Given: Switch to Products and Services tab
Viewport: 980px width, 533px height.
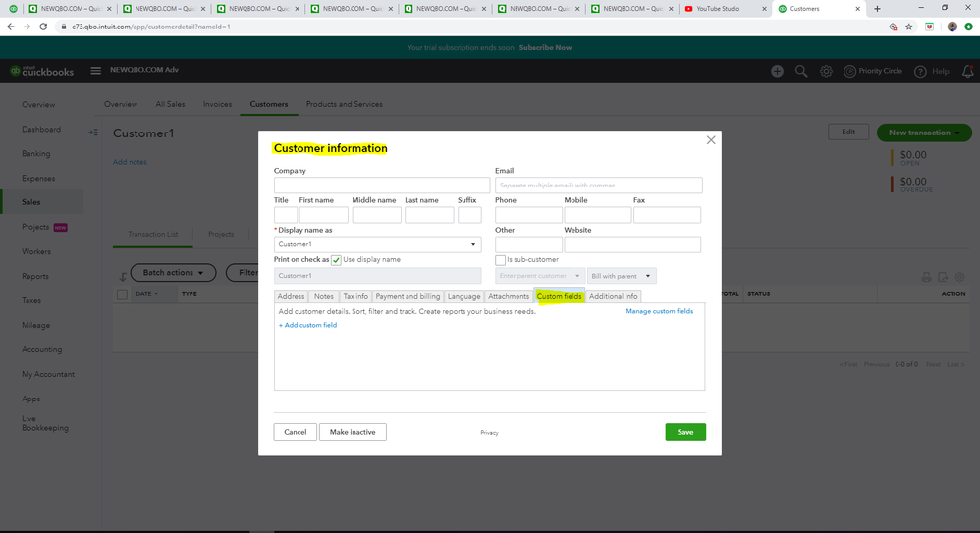Looking at the screenshot, I should pyautogui.click(x=345, y=104).
